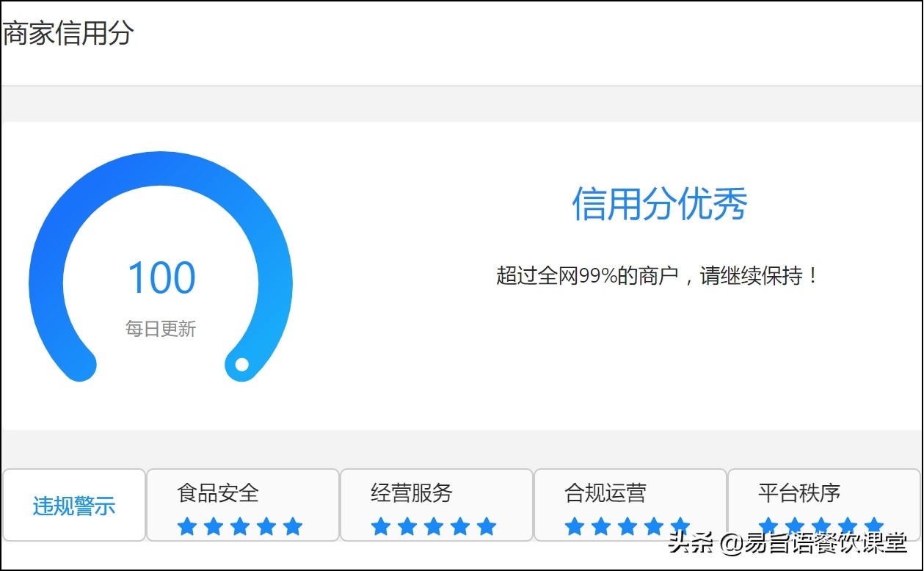Click the 每日更新 label inside the gauge
Viewport: 924px width, 571px height.
coord(161,329)
